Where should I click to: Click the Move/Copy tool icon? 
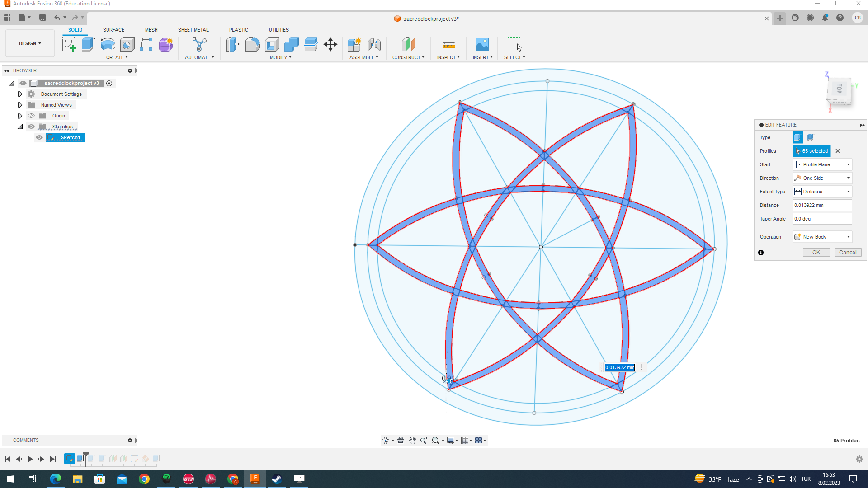pyautogui.click(x=330, y=44)
